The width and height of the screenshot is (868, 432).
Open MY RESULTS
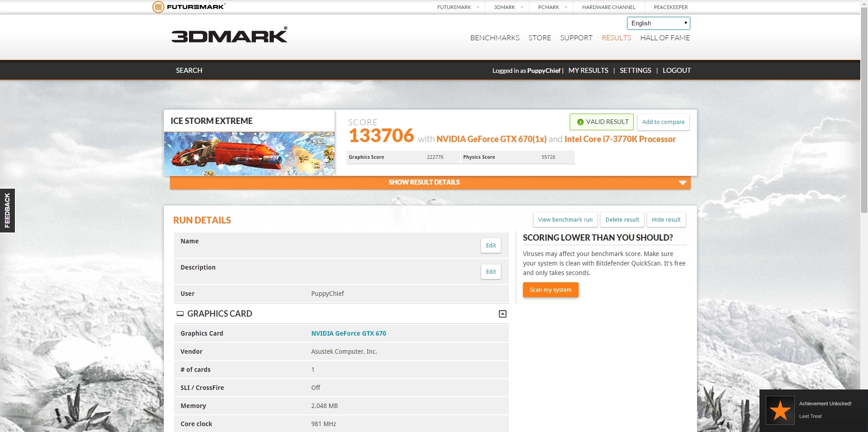[588, 70]
